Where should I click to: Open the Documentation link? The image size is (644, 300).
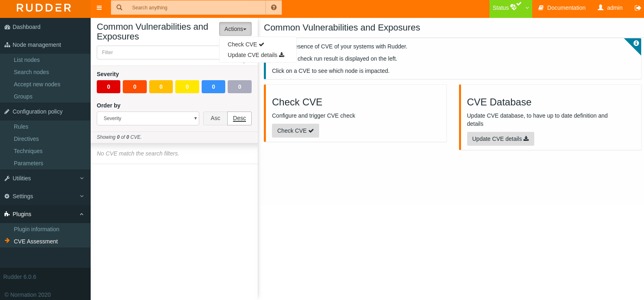pos(562,8)
